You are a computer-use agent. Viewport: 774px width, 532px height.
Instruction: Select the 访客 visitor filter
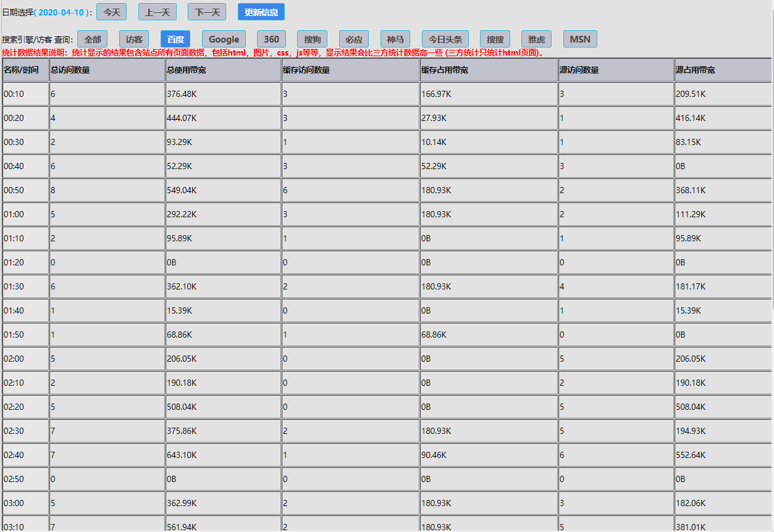click(x=134, y=39)
